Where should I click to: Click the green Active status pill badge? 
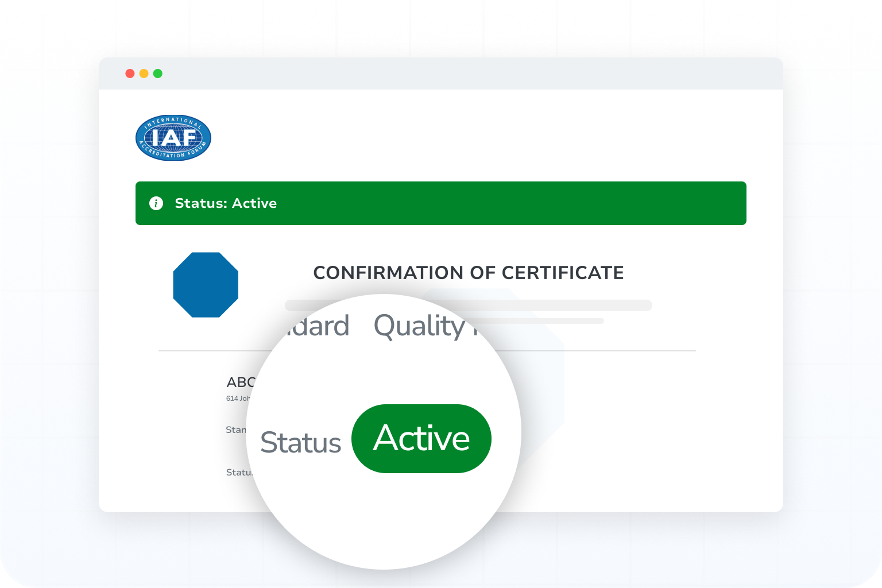click(x=421, y=438)
